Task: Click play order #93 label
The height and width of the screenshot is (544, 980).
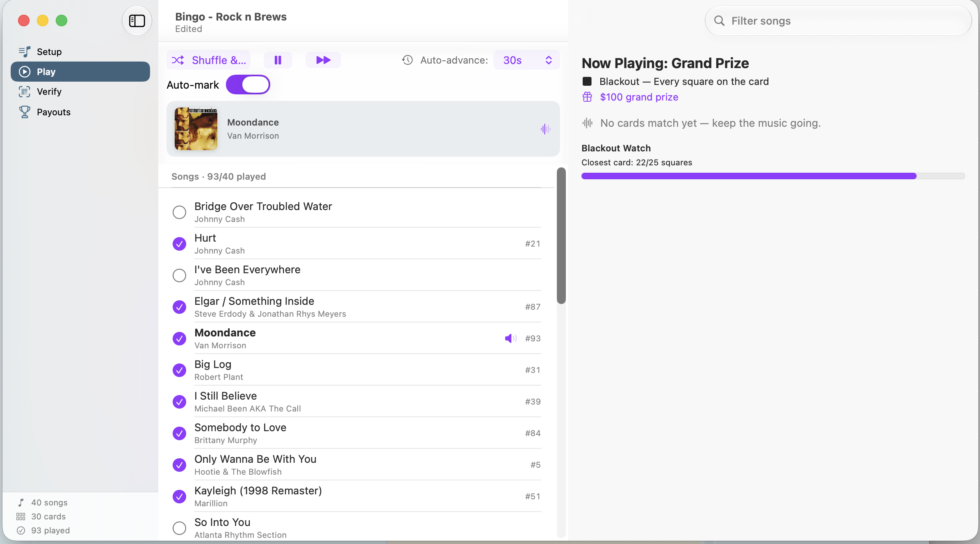Action: pos(533,339)
